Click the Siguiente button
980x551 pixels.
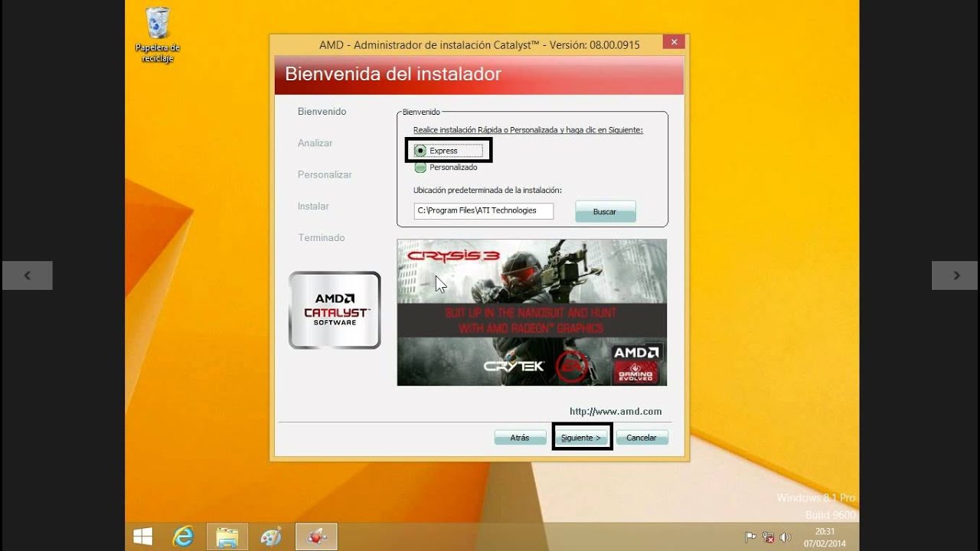coord(582,438)
